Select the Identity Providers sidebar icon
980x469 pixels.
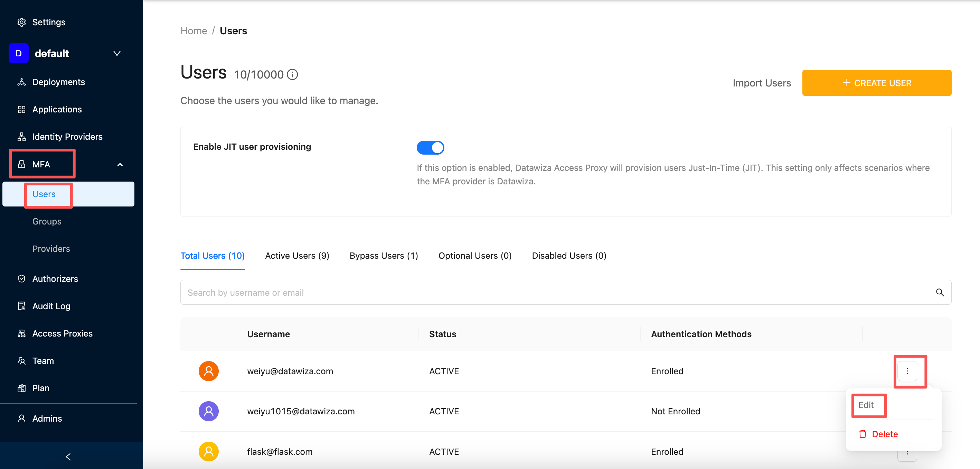point(22,136)
